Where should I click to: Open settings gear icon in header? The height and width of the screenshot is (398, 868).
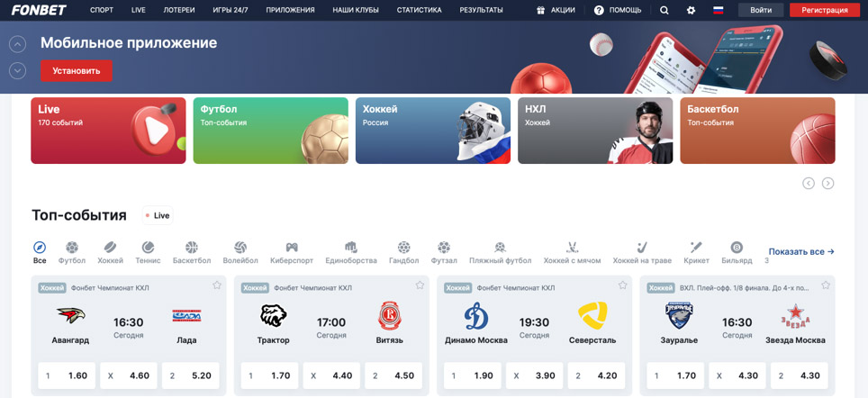click(x=692, y=10)
